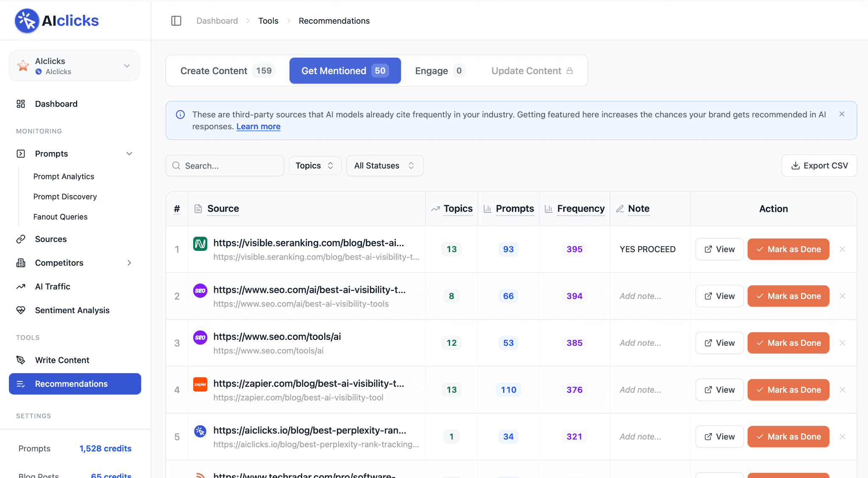Open the AIclicks workspace switcher dropdown
This screenshot has height=478, width=868.
[74, 66]
